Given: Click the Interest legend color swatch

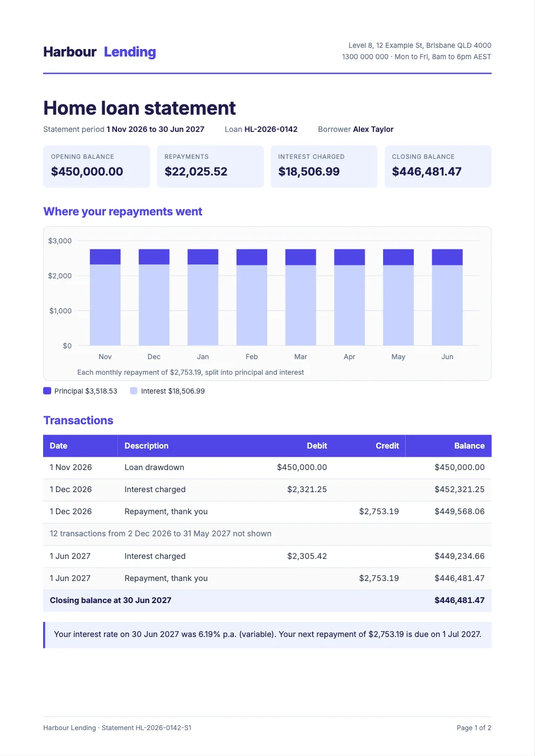Looking at the screenshot, I should [134, 391].
